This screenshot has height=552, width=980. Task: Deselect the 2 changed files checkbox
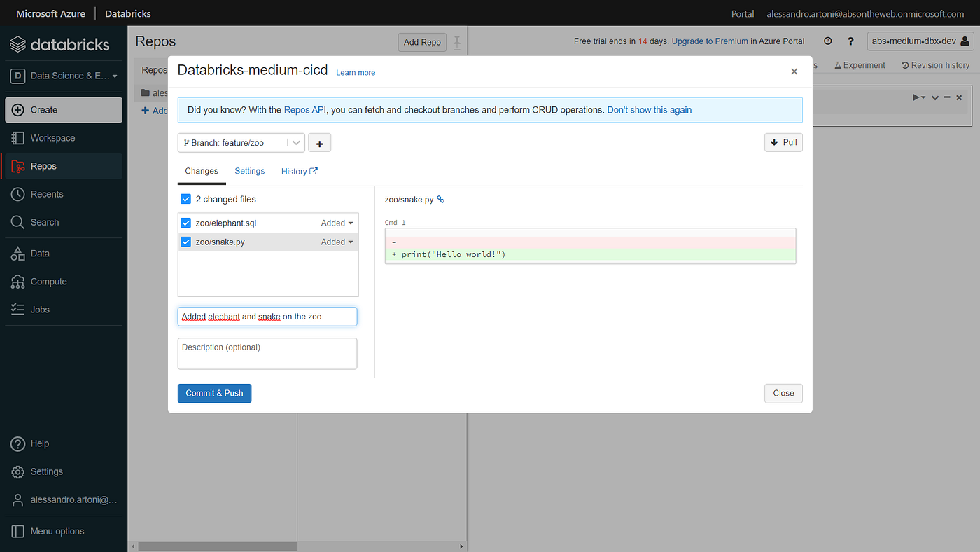point(185,199)
